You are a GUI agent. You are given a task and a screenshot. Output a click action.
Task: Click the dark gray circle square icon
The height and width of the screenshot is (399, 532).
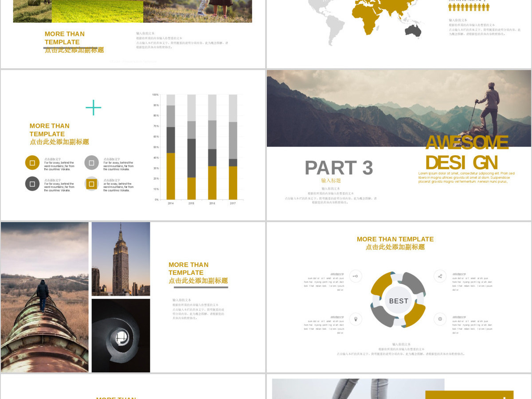32,184
